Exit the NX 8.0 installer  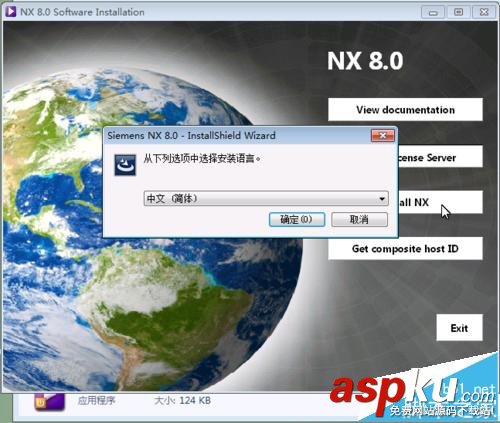[x=459, y=328]
